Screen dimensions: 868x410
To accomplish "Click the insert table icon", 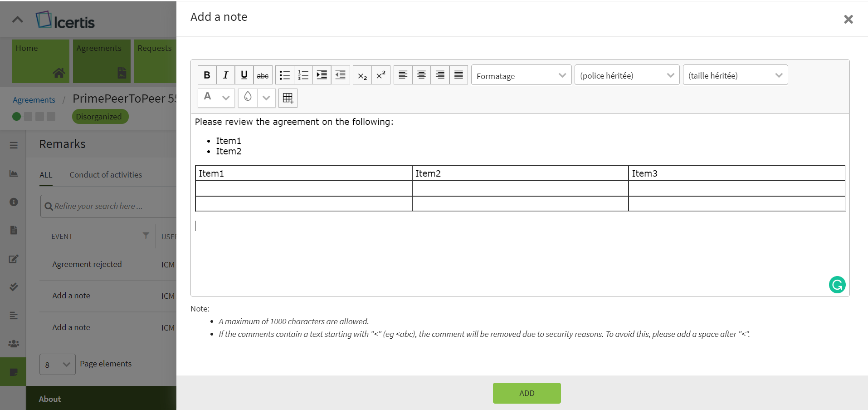I will [x=288, y=98].
